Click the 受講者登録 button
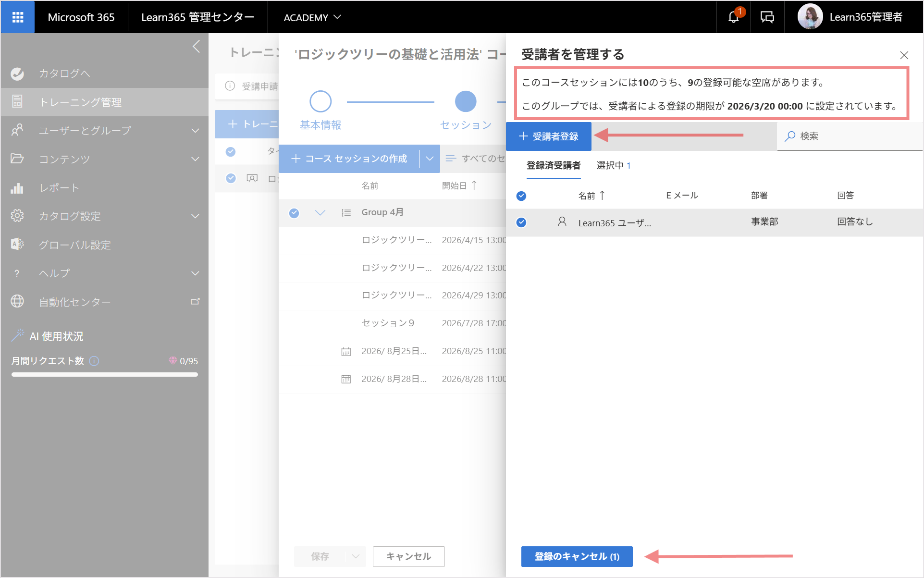This screenshot has width=924, height=578. click(x=549, y=136)
